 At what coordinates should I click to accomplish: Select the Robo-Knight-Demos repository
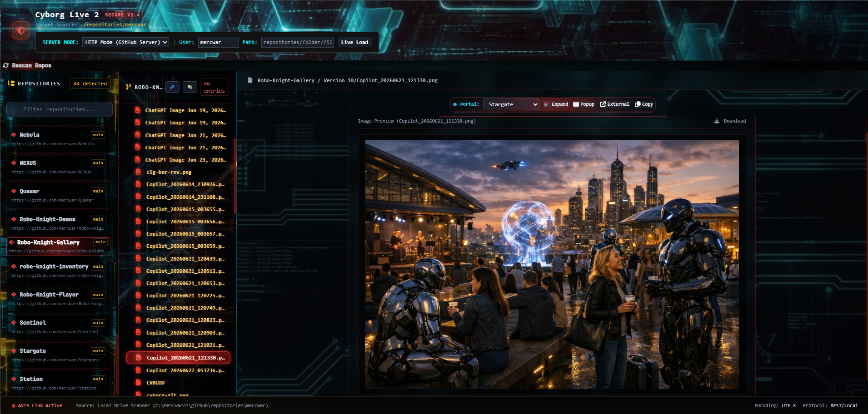(59, 223)
